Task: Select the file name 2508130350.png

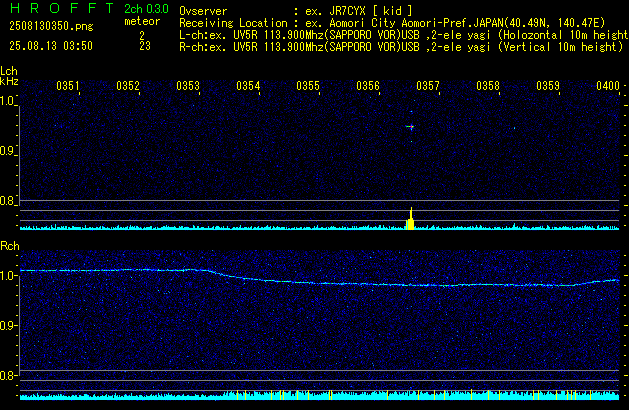Action: (51, 26)
